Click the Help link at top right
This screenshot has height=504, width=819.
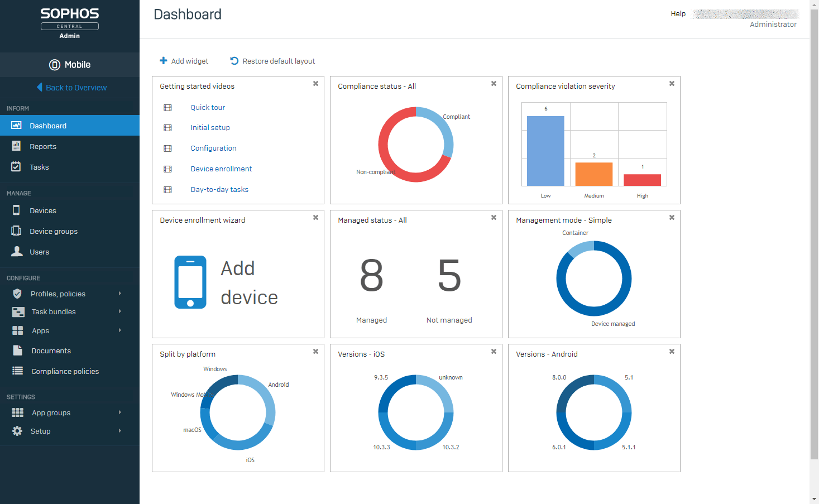pos(677,13)
